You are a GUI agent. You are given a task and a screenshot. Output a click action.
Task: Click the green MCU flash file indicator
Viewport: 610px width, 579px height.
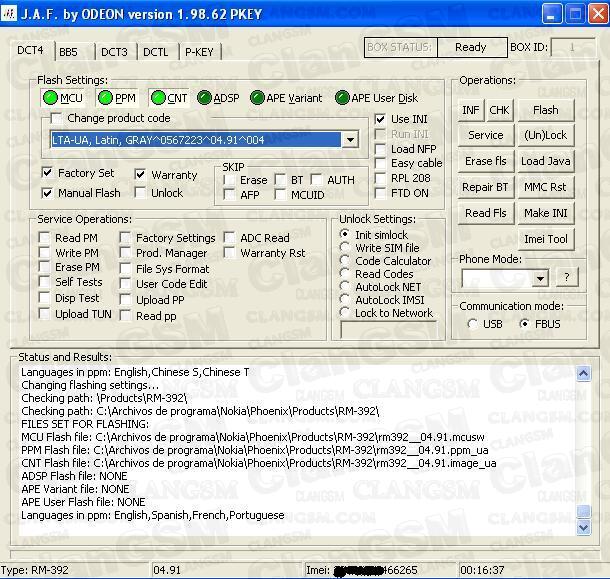pos(50,98)
